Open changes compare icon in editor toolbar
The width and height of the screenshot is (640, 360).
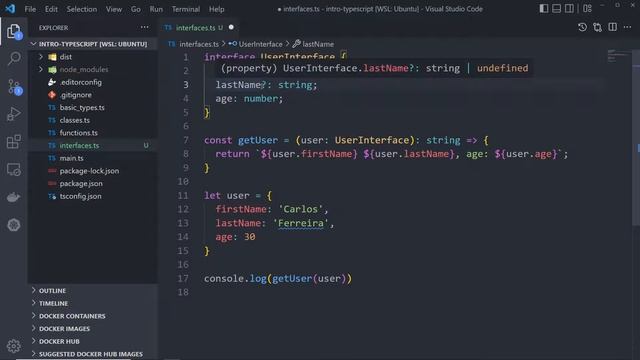598,27
